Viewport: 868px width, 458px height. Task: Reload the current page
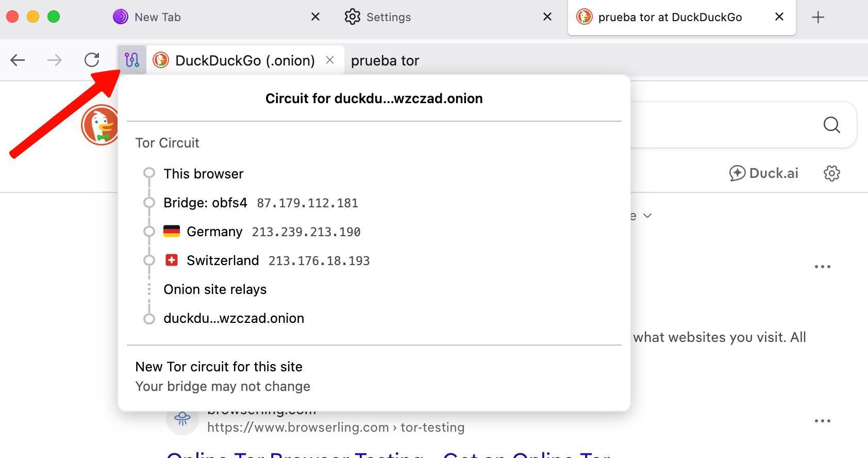92,60
